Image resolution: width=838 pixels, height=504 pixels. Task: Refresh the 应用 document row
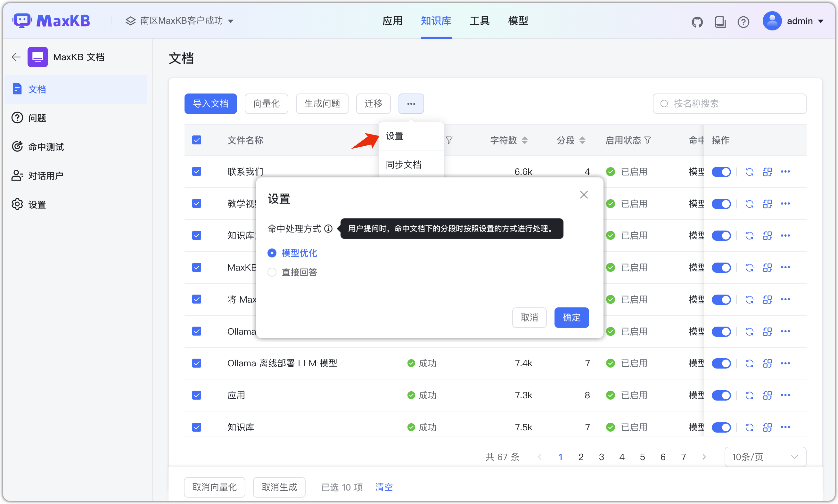(749, 395)
